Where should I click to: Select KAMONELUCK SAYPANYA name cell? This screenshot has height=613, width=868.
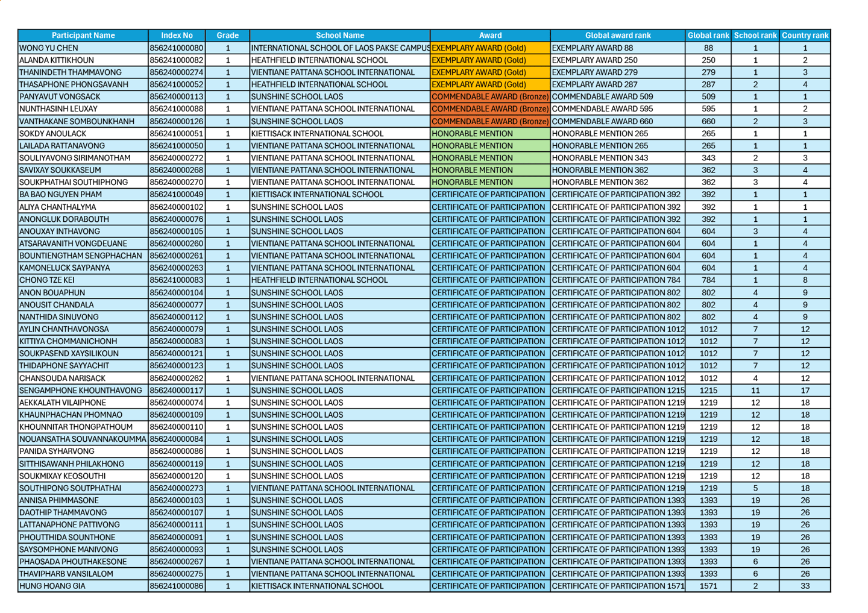83,268
